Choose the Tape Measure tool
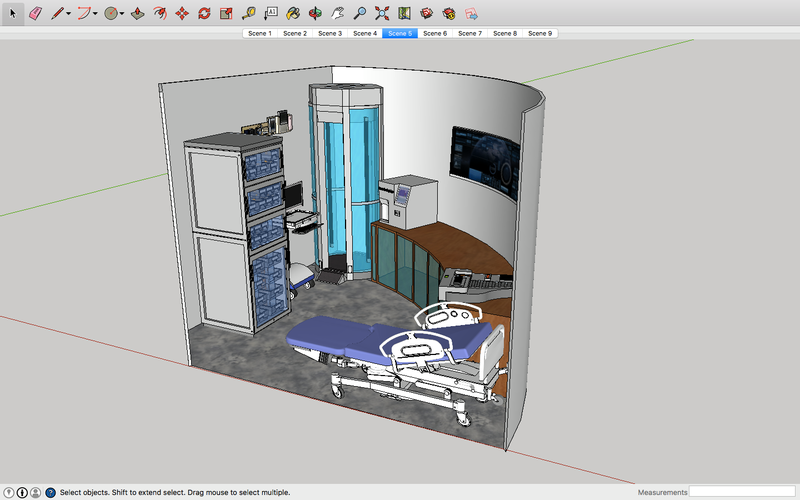800x500 pixels. (248, 14)
